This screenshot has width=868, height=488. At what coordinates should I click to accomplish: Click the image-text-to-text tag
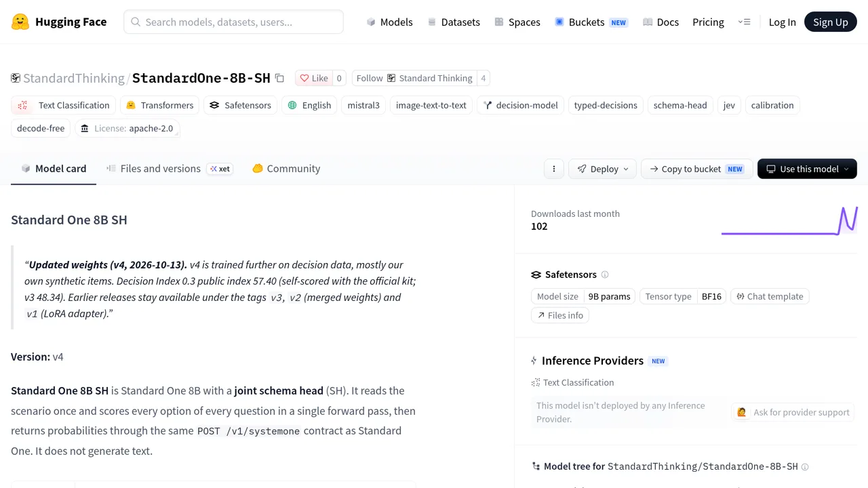click(x=431, y=105)
